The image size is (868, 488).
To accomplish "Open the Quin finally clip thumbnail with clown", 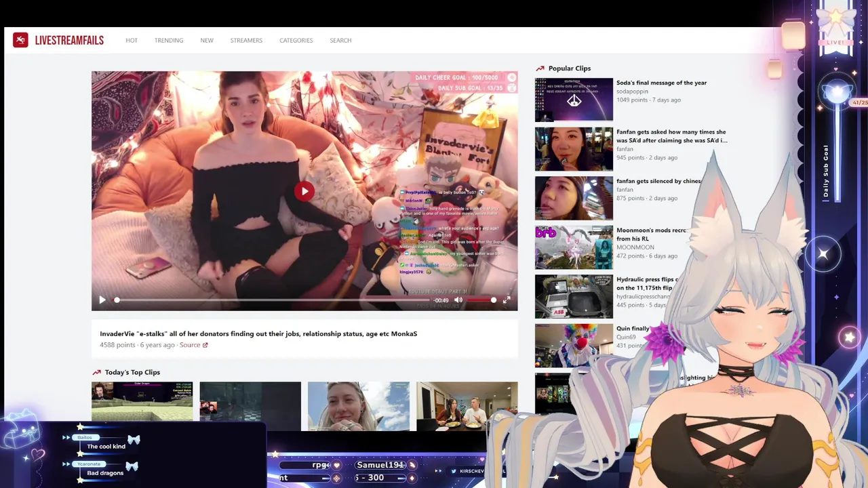I will pos(574,346).
